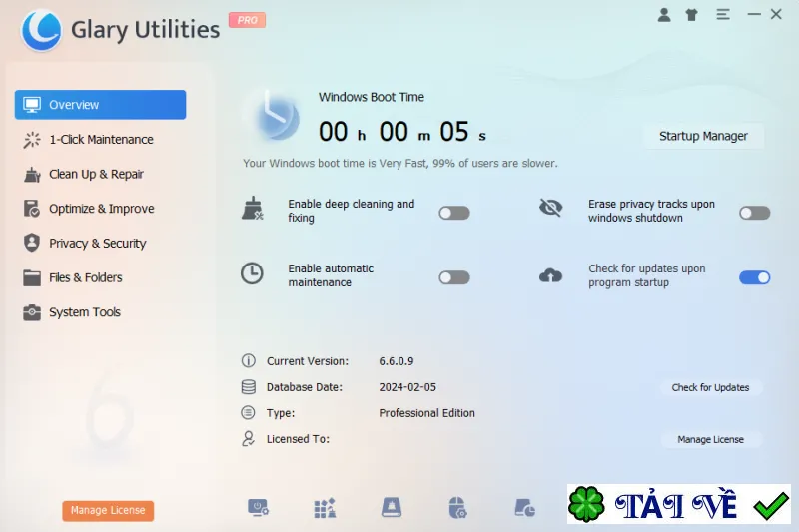The width and height of the screenshot is (799, 532).
Task: Disable check for updates upon startup switch
Action: pyautogui.click(x=755, y=277)
